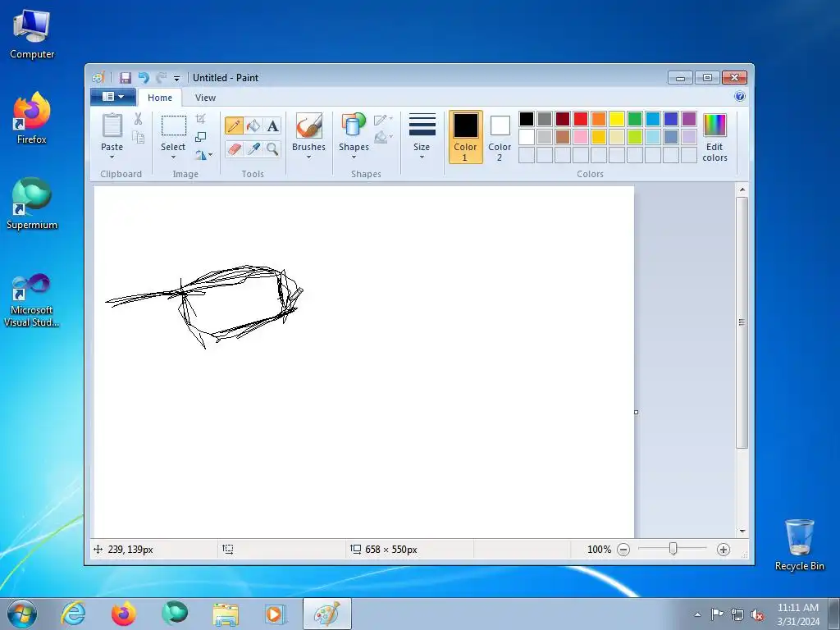Switch to the View ribbon tab
Viewport: 840px width, 630px height.
205,98
